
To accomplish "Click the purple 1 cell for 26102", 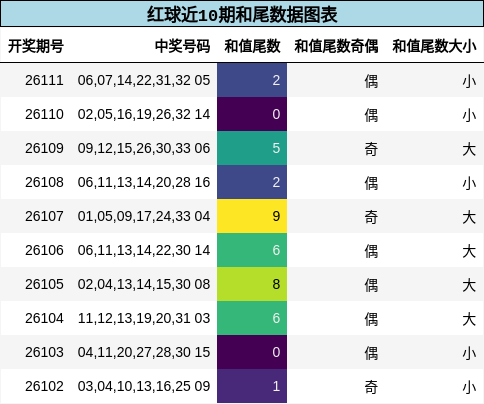I will tap(252, 386).
